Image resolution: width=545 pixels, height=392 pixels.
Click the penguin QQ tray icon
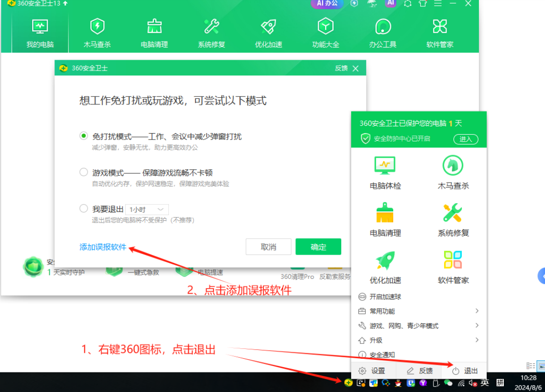pos(398,383)
